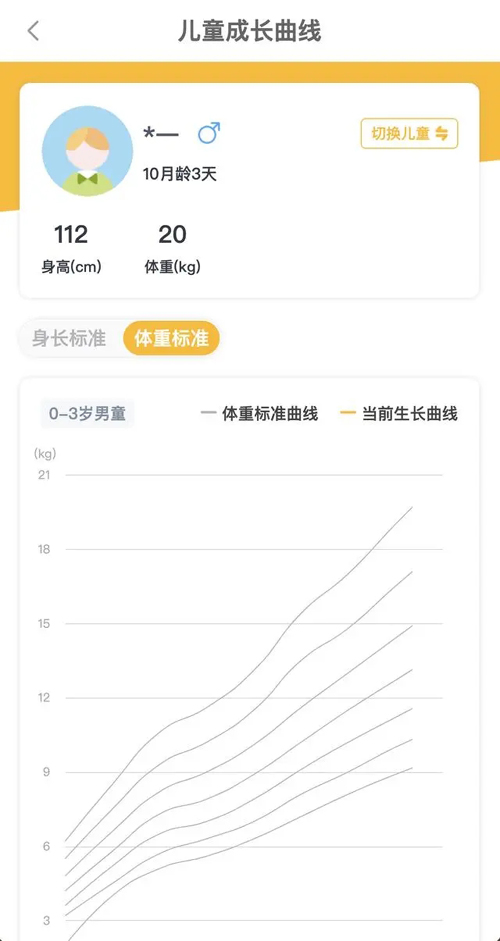The width and height of the screenshot is (500, 941).
Task: Tap the 体重(kg) label
Action: pyautogui.click(x=172, y=267)
